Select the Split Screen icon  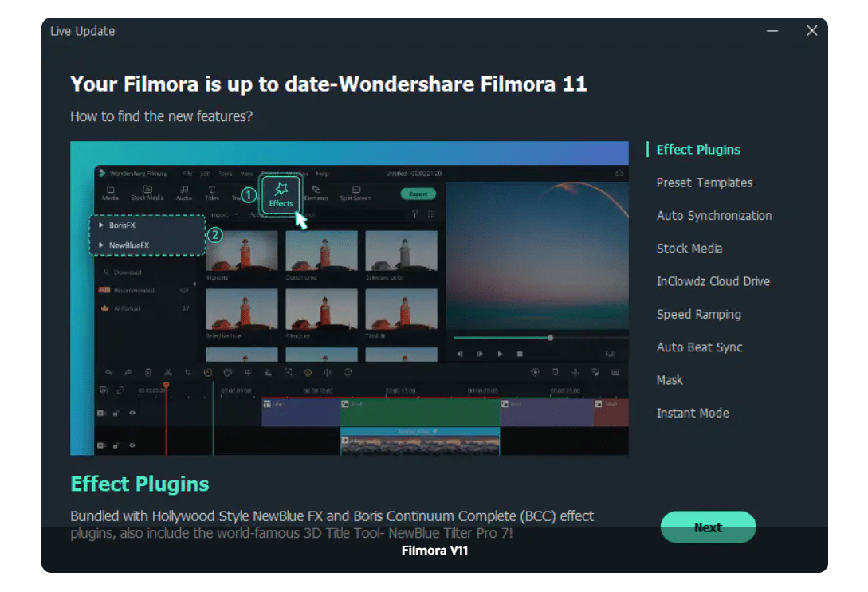(355, 190)
